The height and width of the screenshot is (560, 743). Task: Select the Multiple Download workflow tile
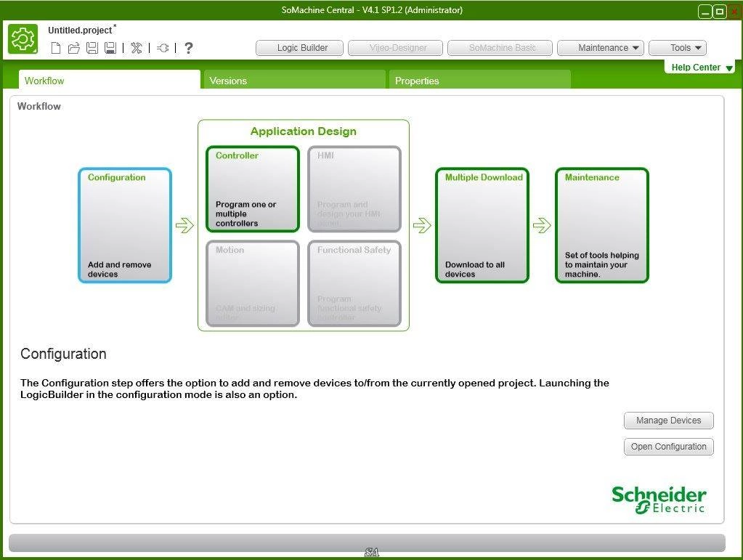(482, 225)
